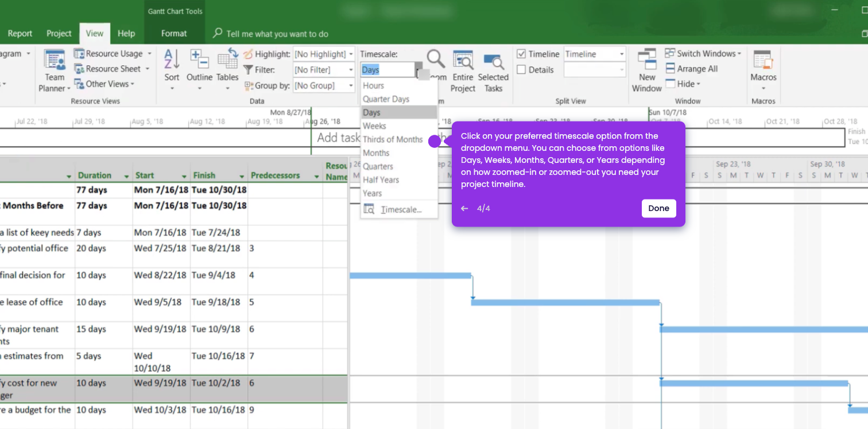Open Resource Usage view

point(113,53)
